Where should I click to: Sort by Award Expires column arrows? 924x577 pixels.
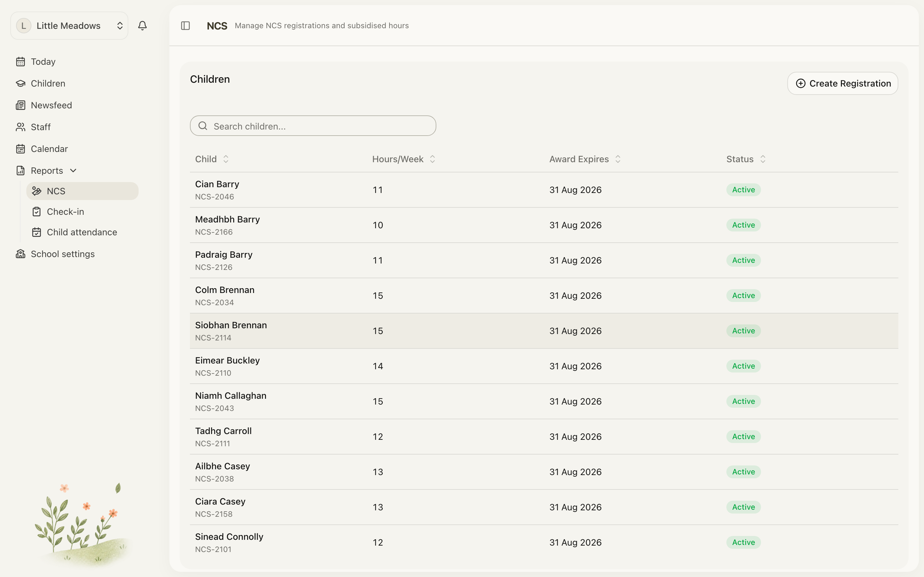pos(618,159)
